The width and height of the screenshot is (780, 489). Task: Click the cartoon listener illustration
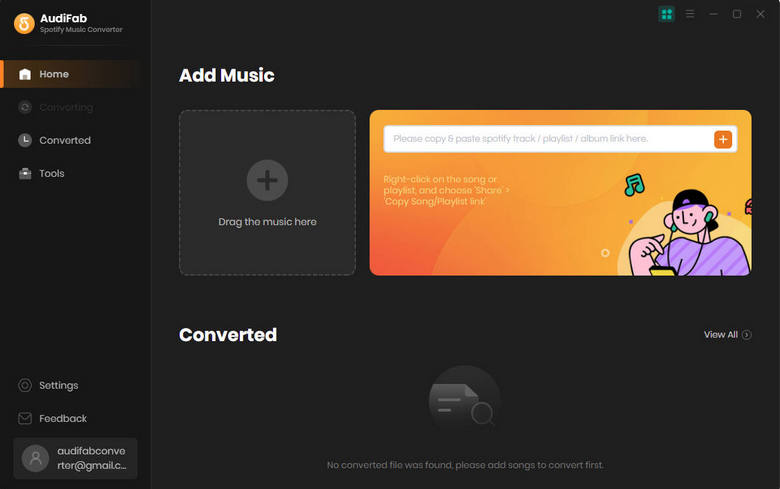689,233
